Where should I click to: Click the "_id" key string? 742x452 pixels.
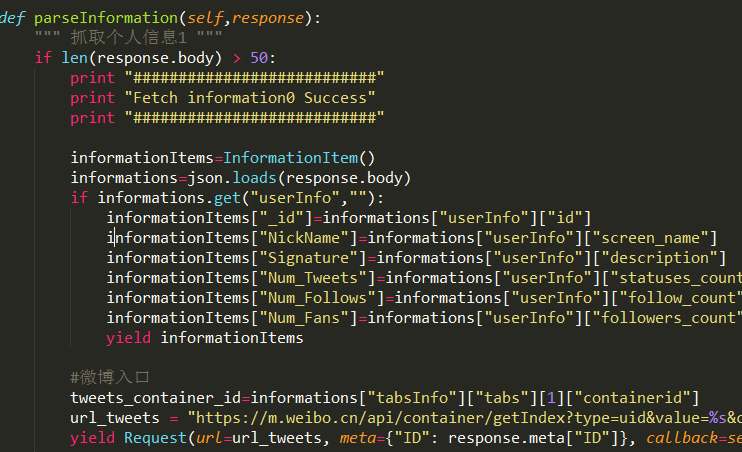click(x=281, y=218)
